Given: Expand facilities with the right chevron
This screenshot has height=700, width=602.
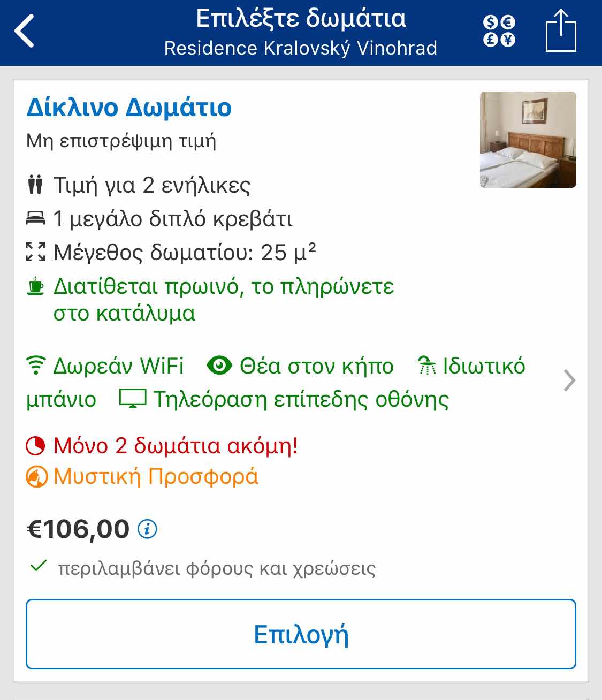Looking at the screenshot, I should (x=569, y=381).
